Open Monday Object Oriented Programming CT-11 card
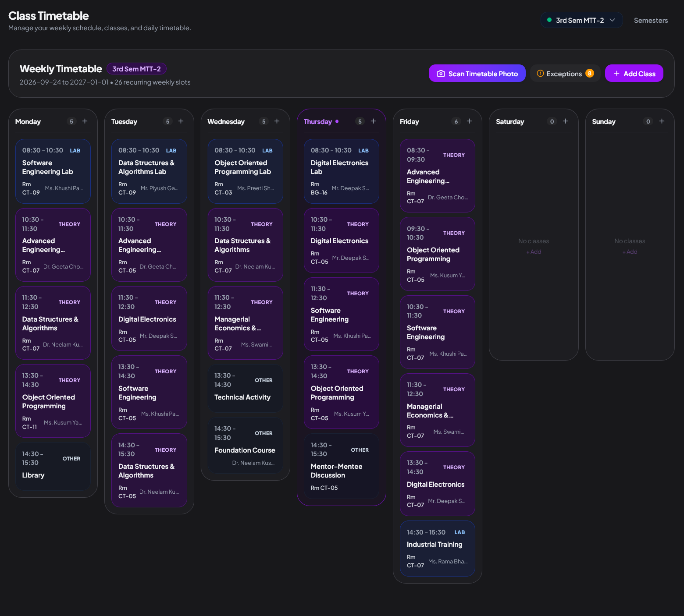Screen dimensions: 684x616 (x=53, y=401)
